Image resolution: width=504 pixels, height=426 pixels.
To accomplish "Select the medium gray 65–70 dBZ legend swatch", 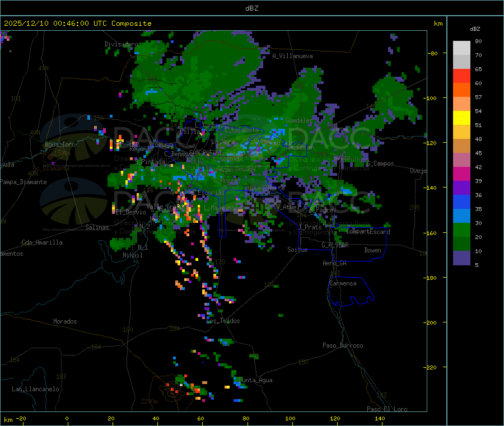I will click(461, 62).
